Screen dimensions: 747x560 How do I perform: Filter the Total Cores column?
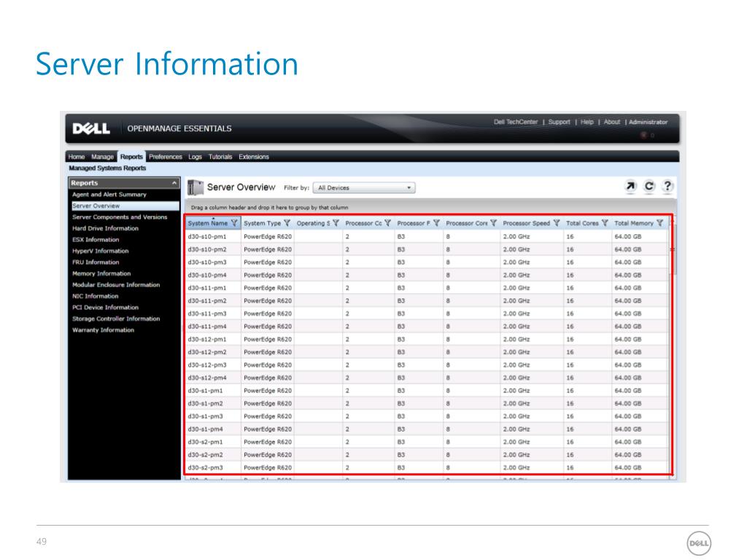[605, 223]
